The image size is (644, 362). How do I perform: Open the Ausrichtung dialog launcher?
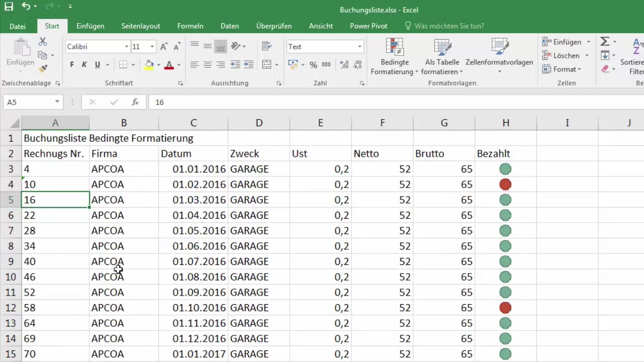click(x=279, y=83)
